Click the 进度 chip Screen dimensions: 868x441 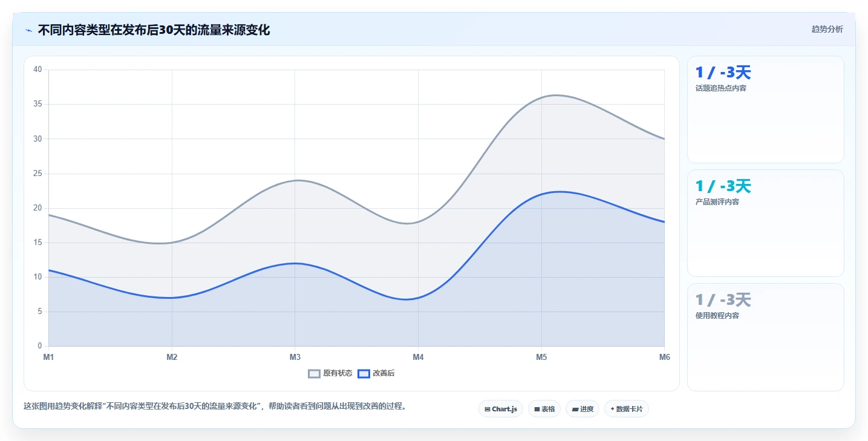(x=582, y=409)
